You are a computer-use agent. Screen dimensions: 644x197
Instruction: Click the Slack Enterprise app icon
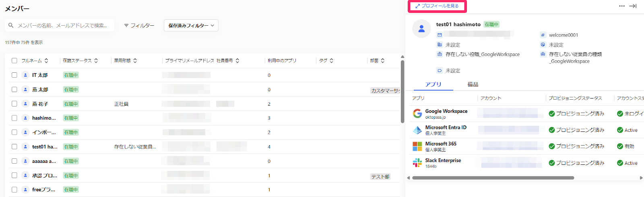pyautogui.click(x=417, y=163)
